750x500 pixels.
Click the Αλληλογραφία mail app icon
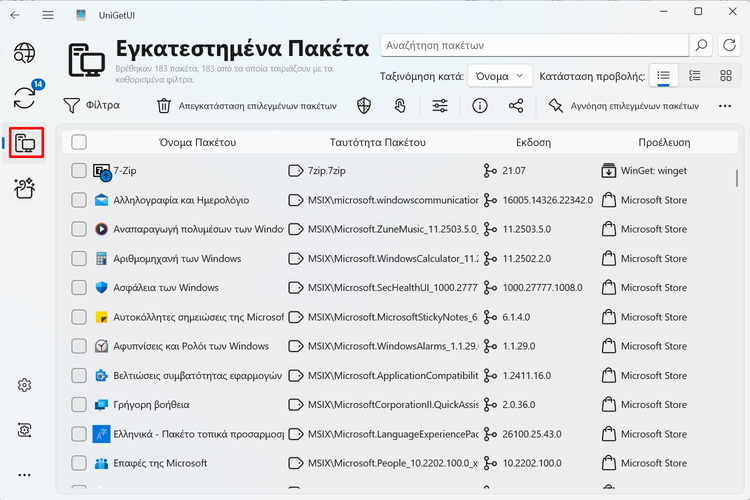[101, 200]
